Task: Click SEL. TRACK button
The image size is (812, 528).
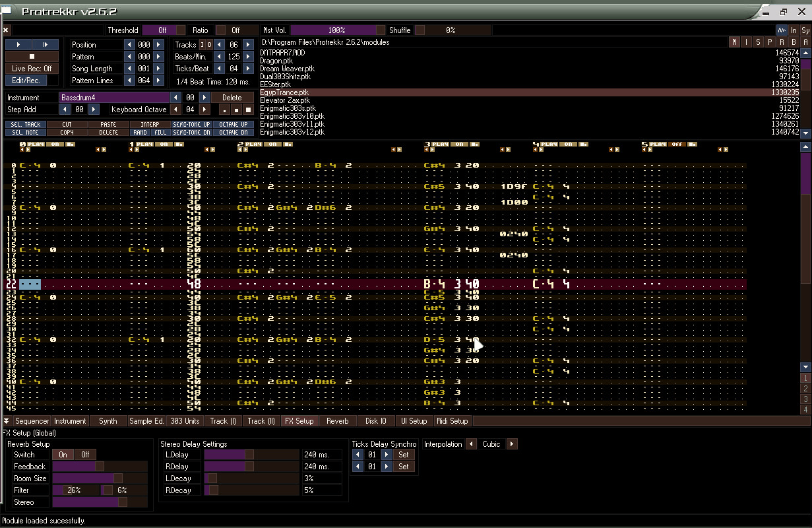Action: click(26, 124)
